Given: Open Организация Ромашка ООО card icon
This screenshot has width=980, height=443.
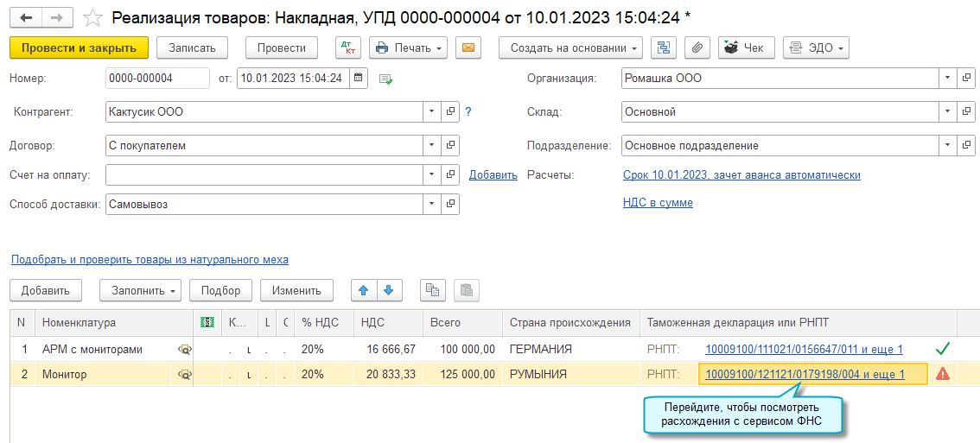Looking at the screenshot, I should (x=966, y=78).
